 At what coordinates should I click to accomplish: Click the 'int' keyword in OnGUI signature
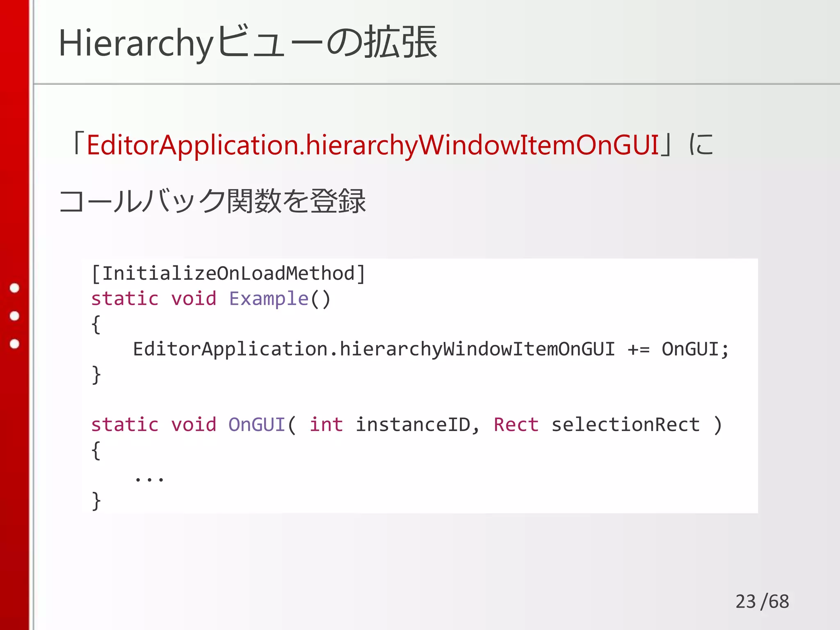326,425
